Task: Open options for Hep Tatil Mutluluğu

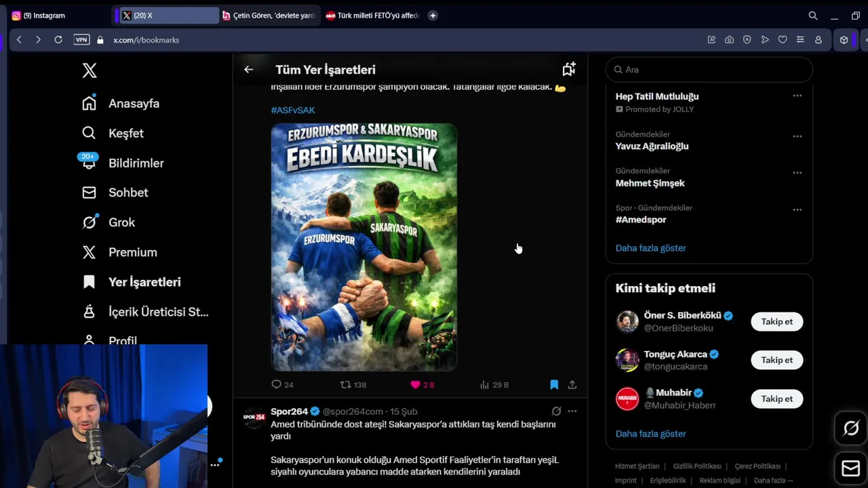Action: (797, 96)
